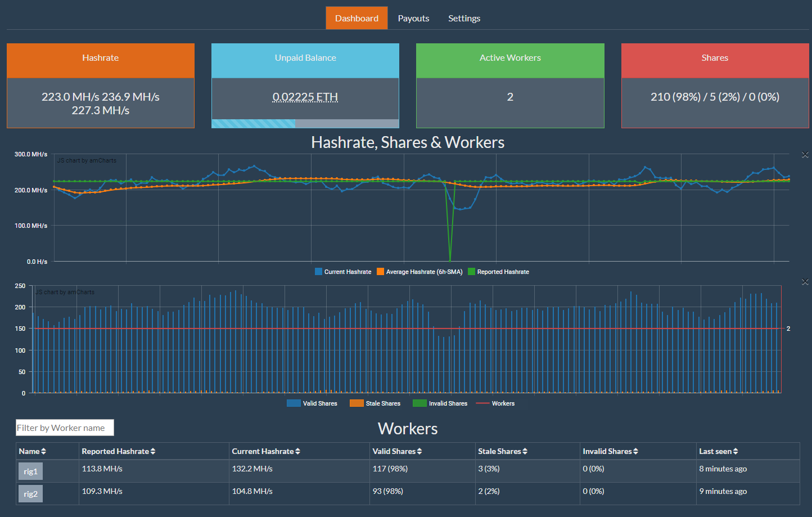This screenshot has width=812, height=517.
Task: Open the rig1 worker details
Action: click(30, 471)
